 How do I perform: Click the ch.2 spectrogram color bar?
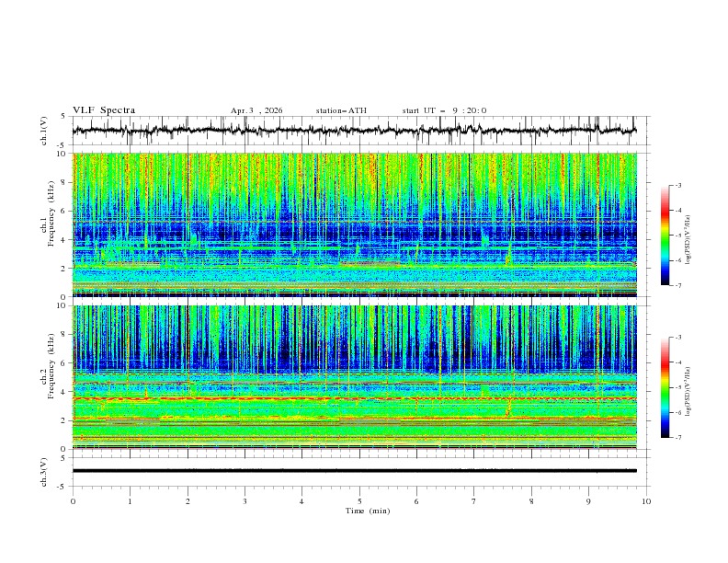[665, 387]
